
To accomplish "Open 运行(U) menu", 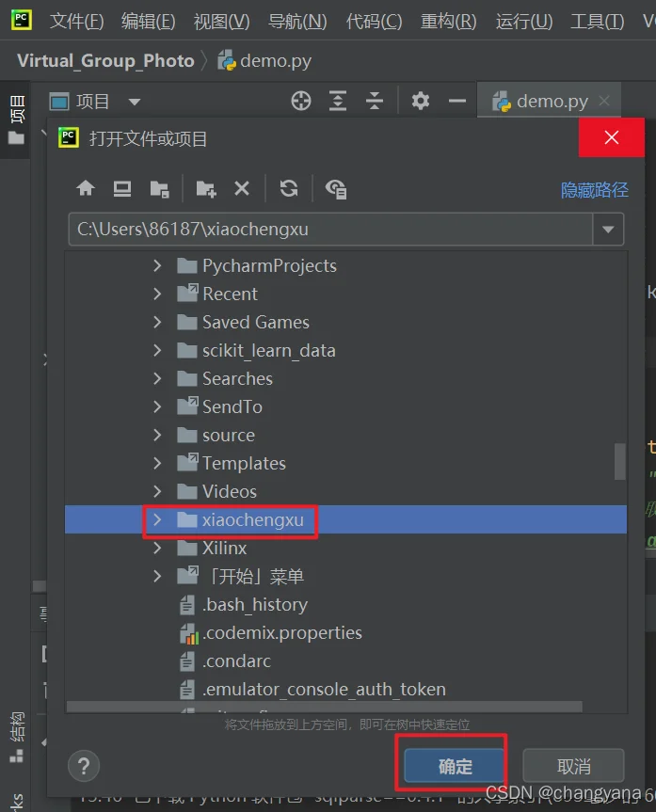I will pos(524,22).
